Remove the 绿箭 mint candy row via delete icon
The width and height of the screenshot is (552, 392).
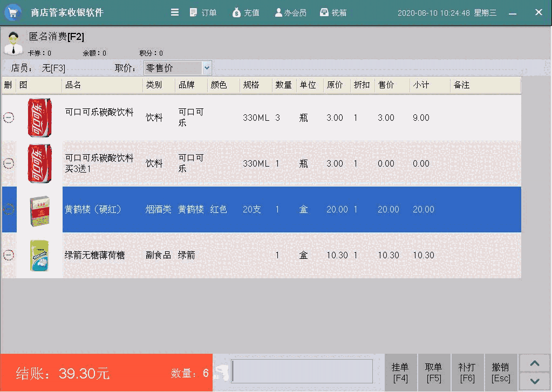[x=9, y=255]
